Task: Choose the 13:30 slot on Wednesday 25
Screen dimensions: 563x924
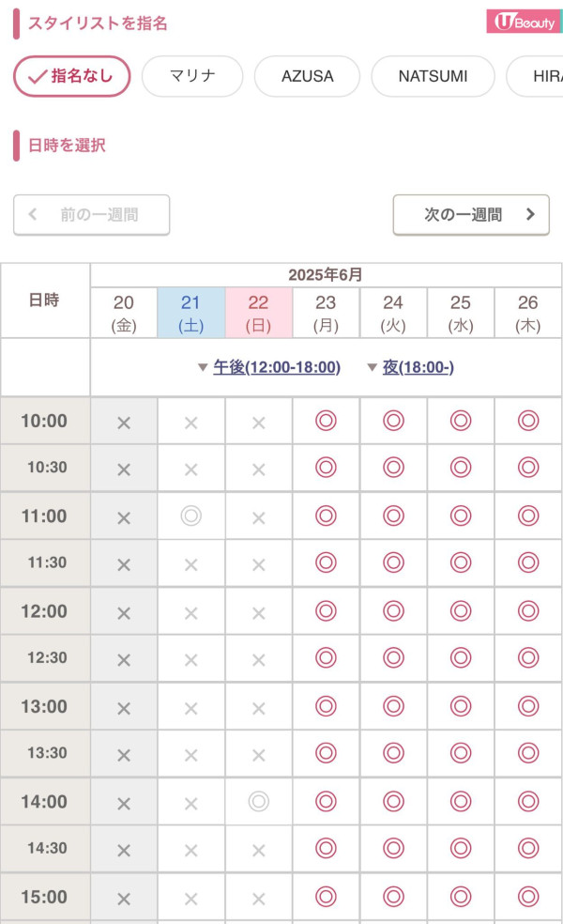Action: coord(461,753)
